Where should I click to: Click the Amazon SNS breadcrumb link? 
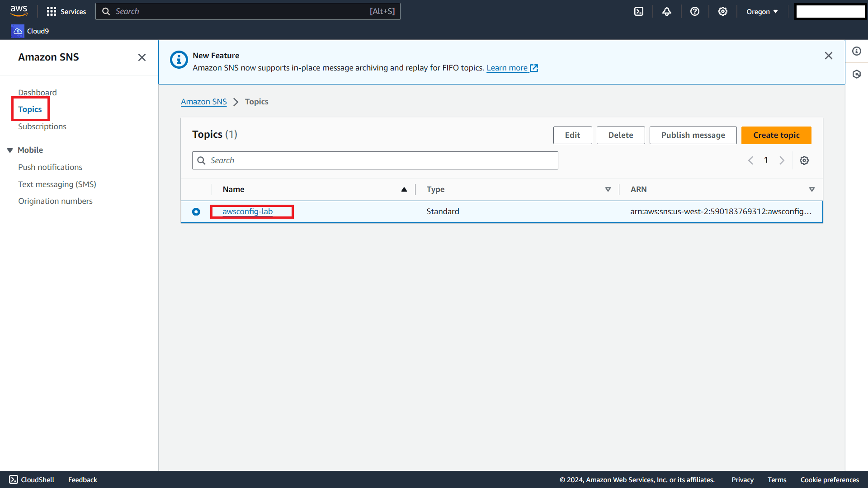pos(204,102)
